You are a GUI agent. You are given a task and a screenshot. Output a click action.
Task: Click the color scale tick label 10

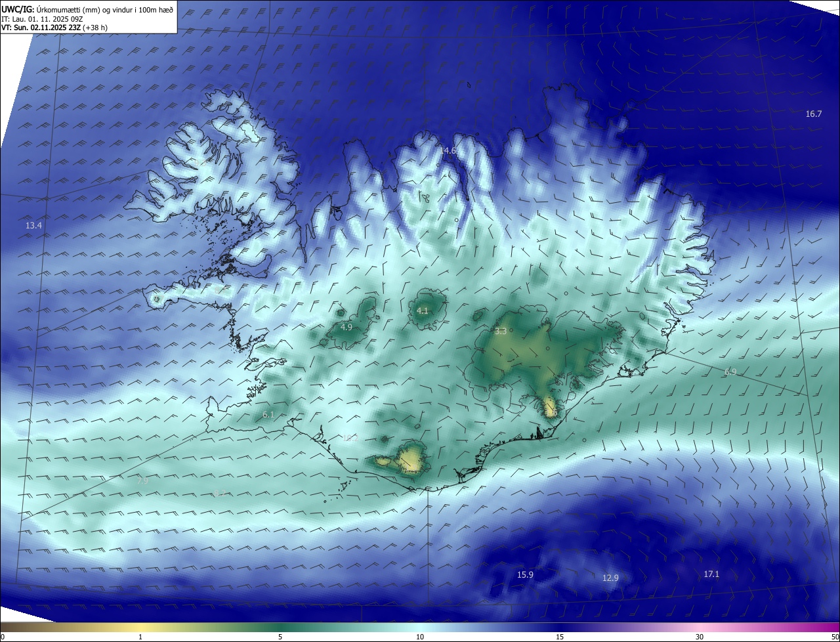420,637
